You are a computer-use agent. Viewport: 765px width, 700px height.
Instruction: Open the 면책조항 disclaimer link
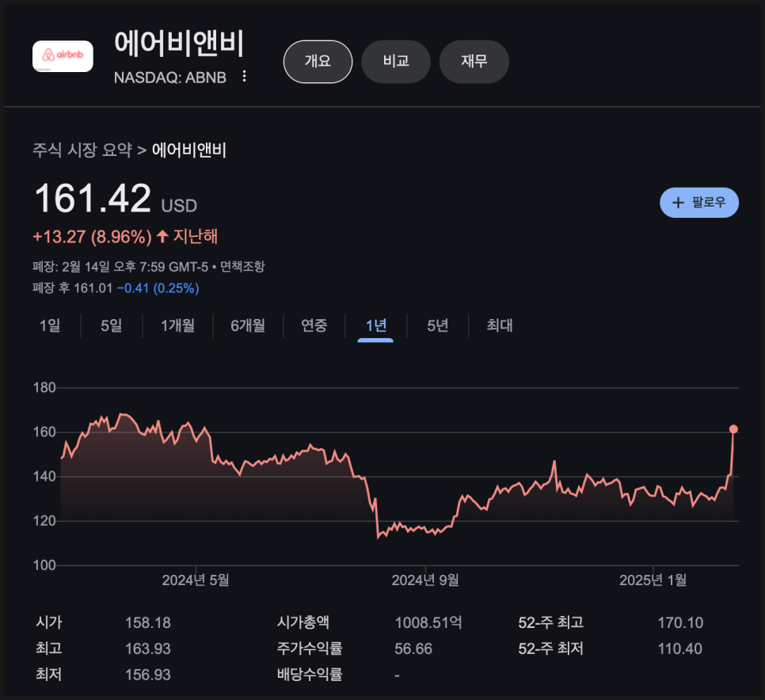tap(242, 266)
